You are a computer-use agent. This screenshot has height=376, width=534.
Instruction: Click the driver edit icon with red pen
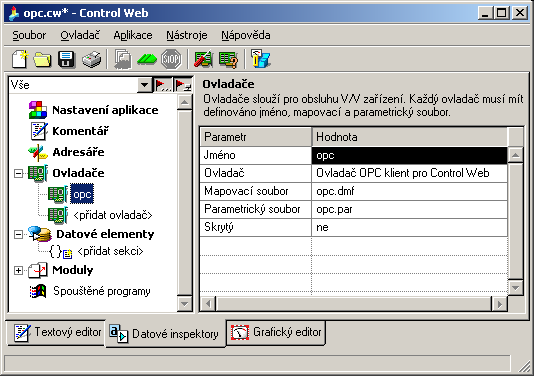click(203, 59)
